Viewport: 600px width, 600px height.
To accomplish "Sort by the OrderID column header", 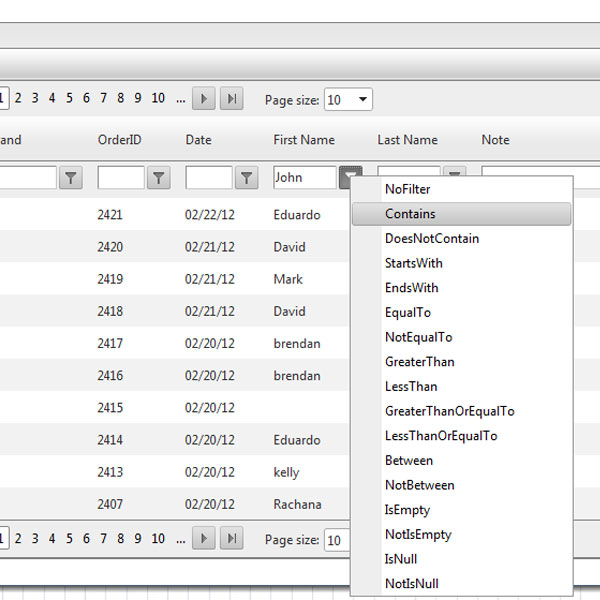I will [x=119, y=140].
